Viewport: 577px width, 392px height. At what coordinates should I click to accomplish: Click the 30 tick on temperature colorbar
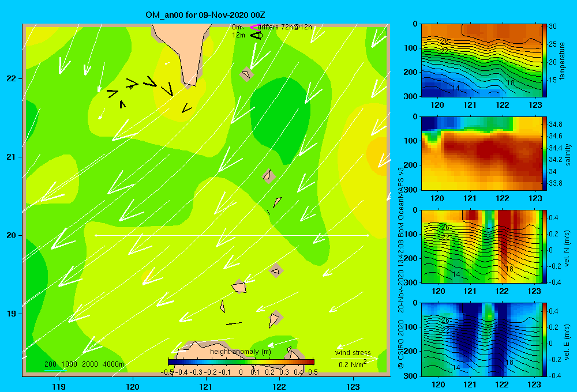click(553, 27)
